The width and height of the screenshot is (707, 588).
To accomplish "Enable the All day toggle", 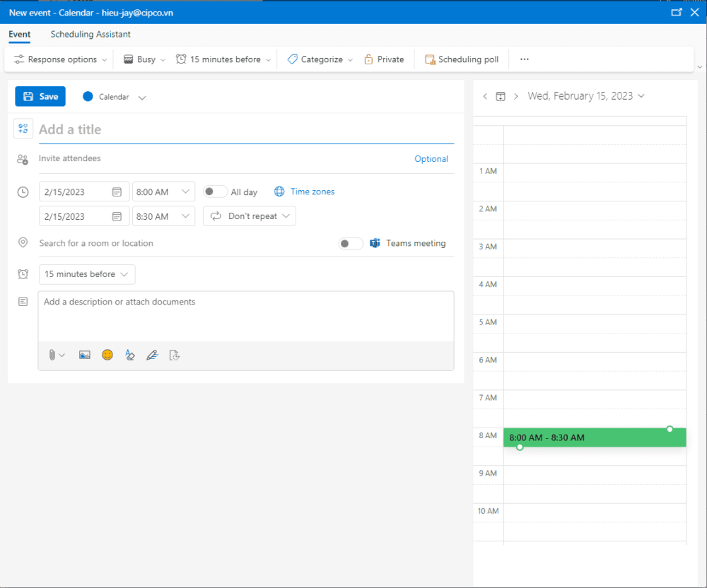I will click(x=215, y=191).
